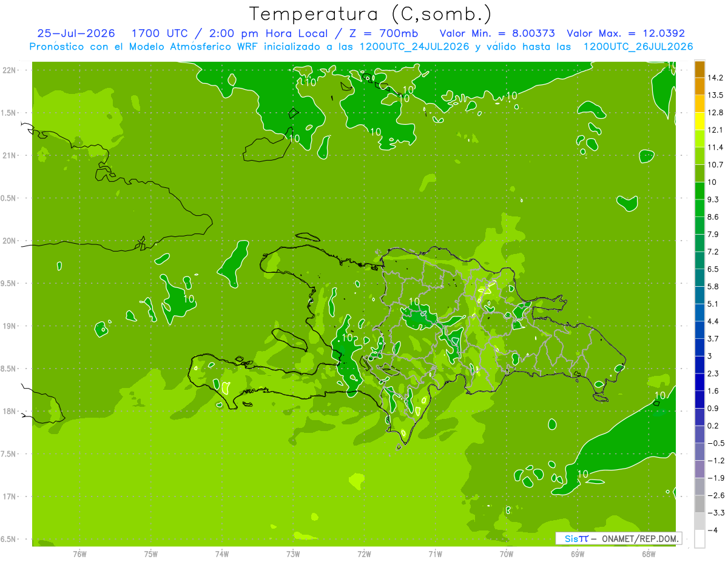Click the '73W' longitude axis label
This screenshot has width=728, height=562.
tap(293, 554)
